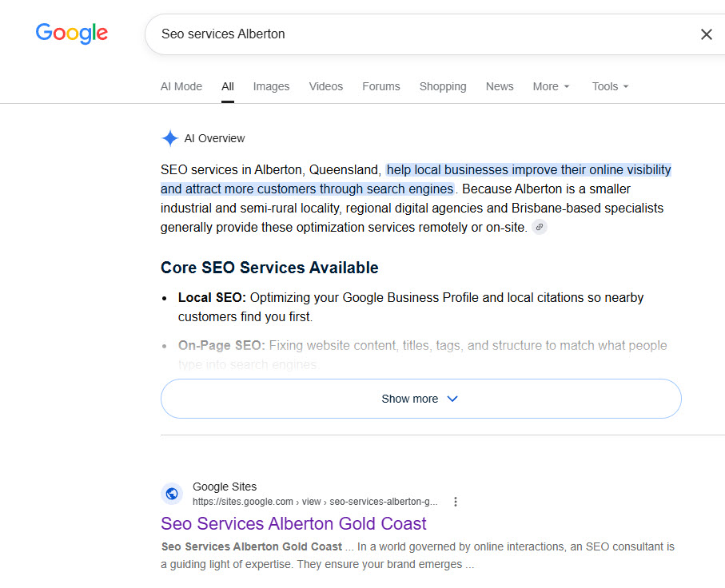
Task: Clear the search query with X
Action: click(706, 34)
